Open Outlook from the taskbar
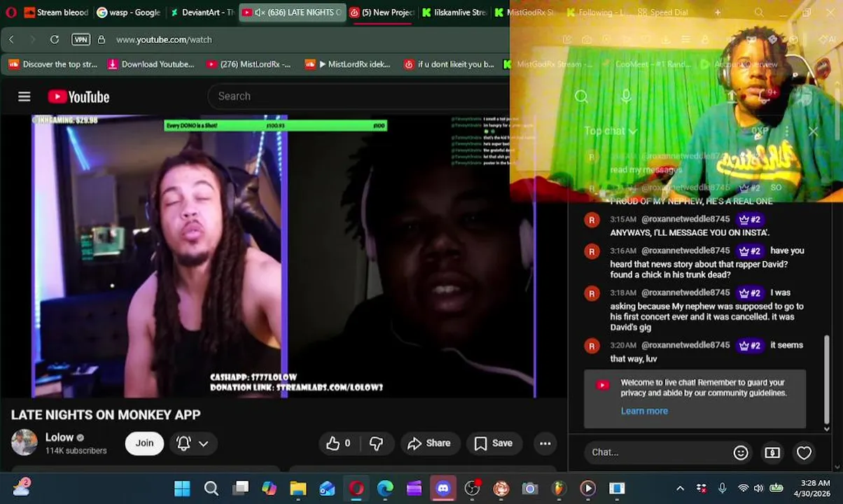 (327, 489)
